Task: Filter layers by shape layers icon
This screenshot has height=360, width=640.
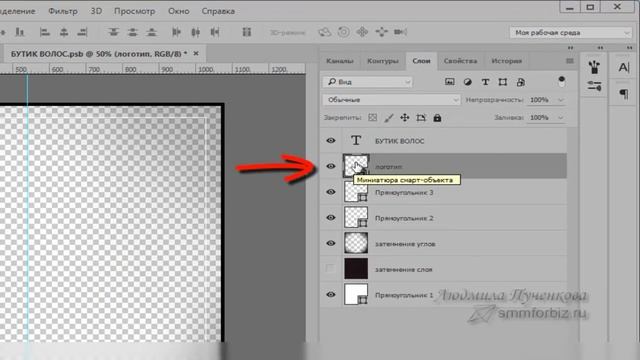Action: pos(503,82)
